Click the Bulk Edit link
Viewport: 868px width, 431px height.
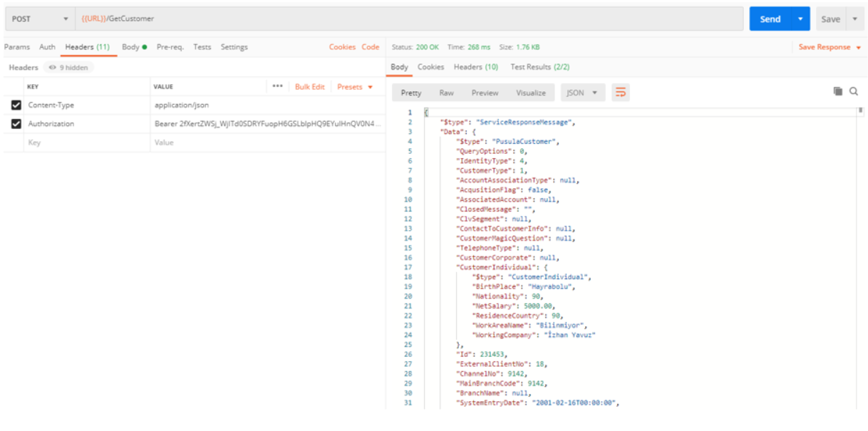point(309,87)
